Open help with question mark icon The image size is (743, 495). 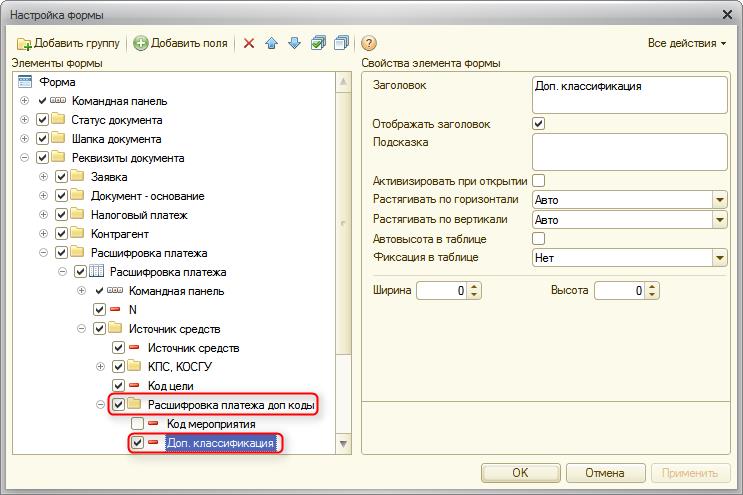(369, 44)
